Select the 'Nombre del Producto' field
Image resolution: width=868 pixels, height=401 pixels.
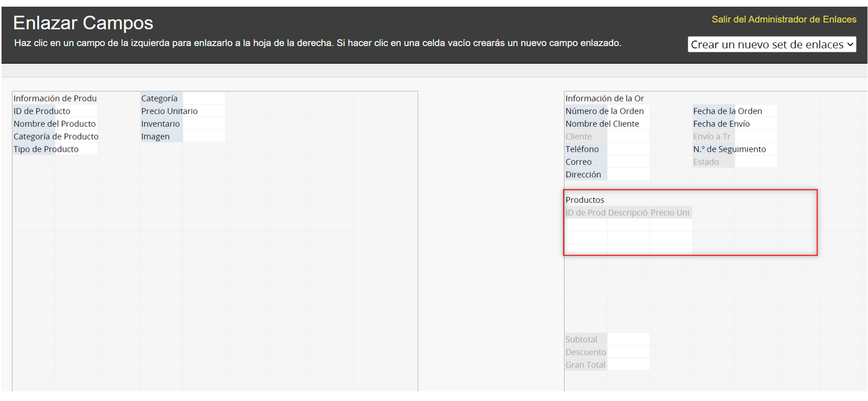click(54, 124)
